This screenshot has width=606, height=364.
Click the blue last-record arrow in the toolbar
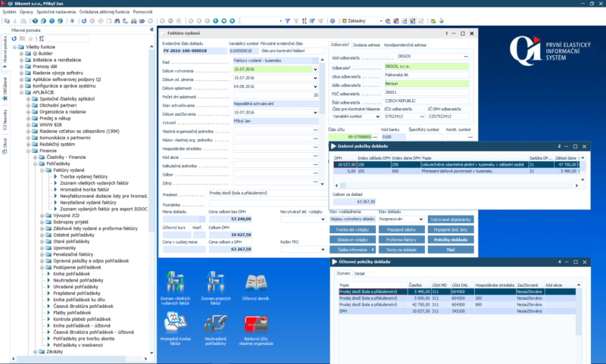pyautogui.click(x=233, y=21)
